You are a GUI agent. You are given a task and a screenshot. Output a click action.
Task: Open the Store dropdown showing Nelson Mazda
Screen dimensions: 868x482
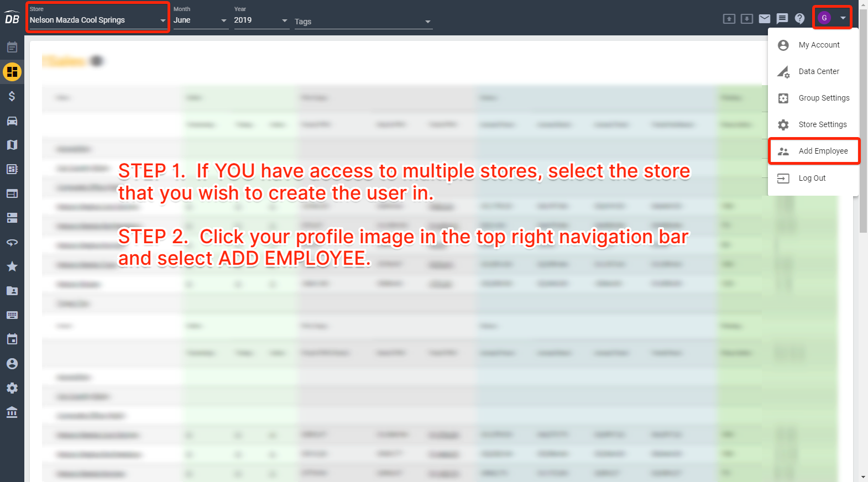tap(97, 20)
